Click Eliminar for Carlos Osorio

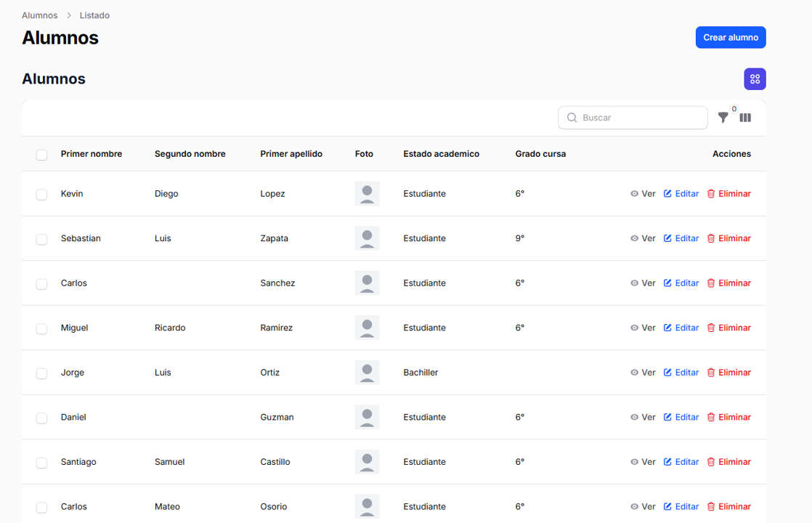coord(734,506)
